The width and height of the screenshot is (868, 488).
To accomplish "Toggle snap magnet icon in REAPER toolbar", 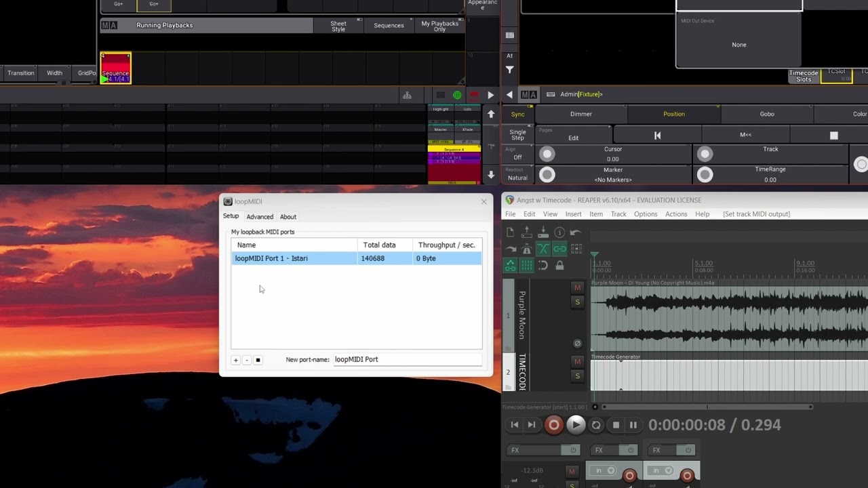I will (x=543, y=265).
